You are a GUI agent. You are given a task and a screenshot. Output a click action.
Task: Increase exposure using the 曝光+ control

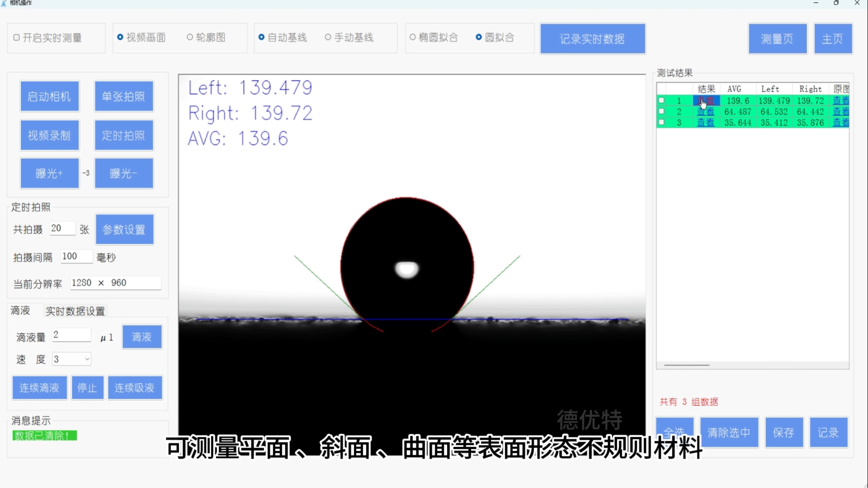point(50,173)
